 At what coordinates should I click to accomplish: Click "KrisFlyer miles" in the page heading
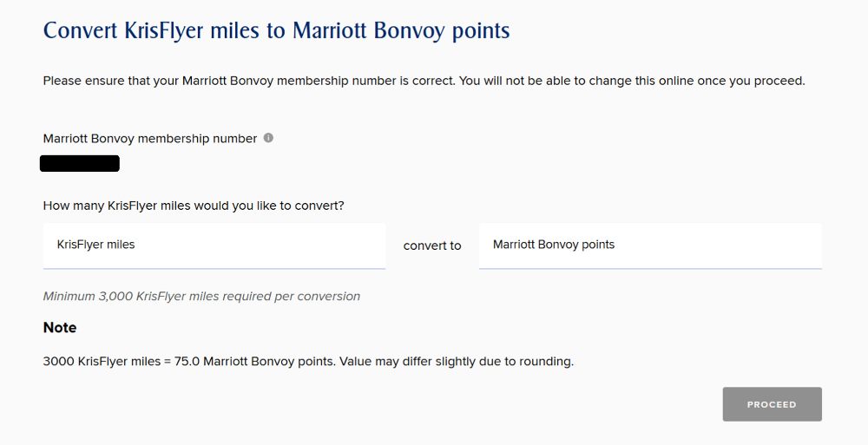pyautogui.click(x=192, y=31)
